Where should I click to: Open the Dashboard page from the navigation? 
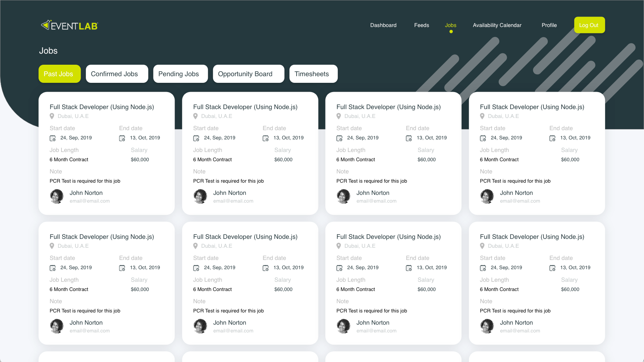(383, 25)
